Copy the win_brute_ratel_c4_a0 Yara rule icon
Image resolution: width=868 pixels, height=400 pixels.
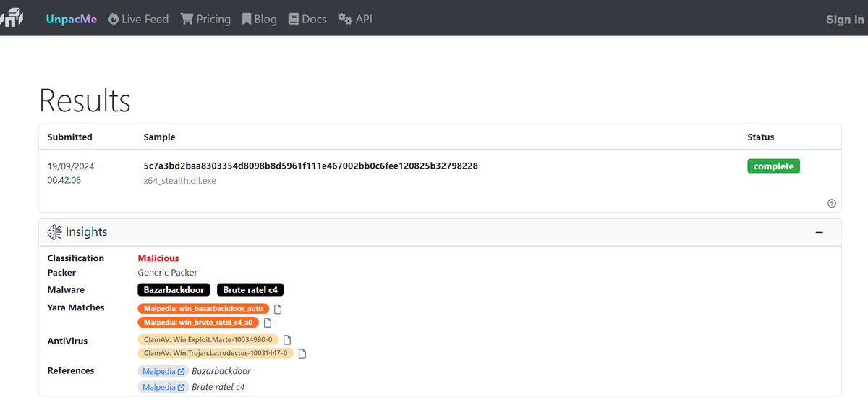pyautogui.click(x=267, y=323)
